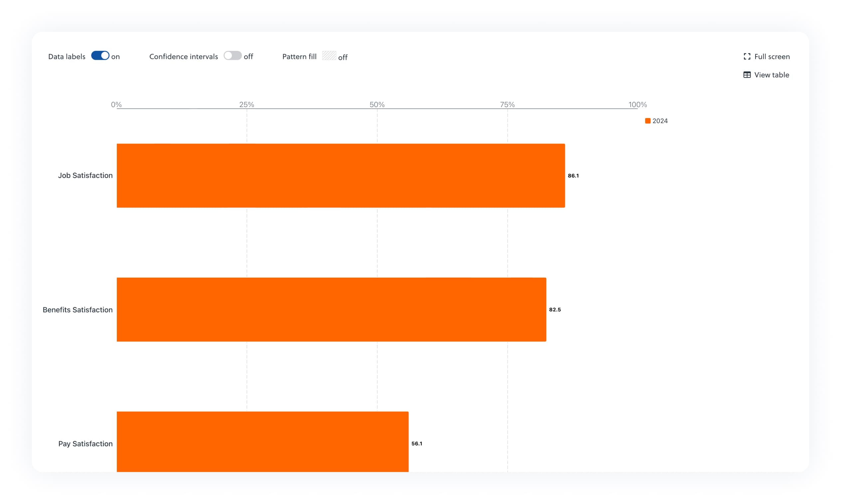Click the Job Satisfaction axis label

tap(85, 176)
